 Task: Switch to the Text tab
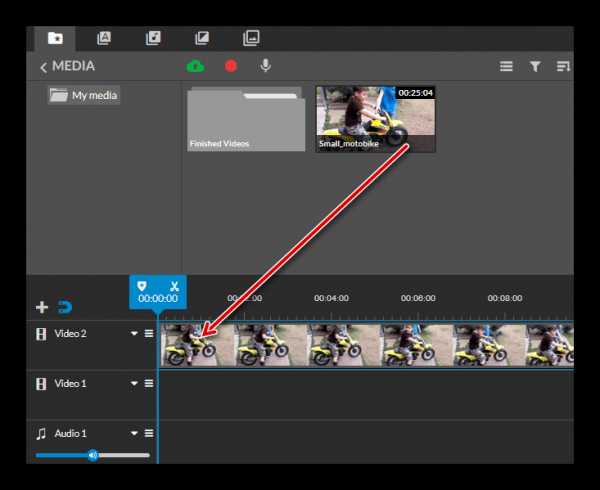click(104, 38)
